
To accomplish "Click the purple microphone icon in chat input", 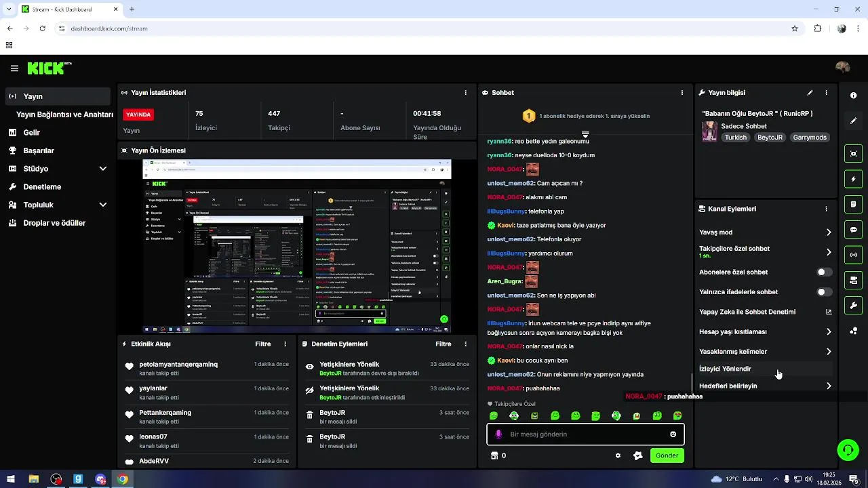I will pos(498,434).
